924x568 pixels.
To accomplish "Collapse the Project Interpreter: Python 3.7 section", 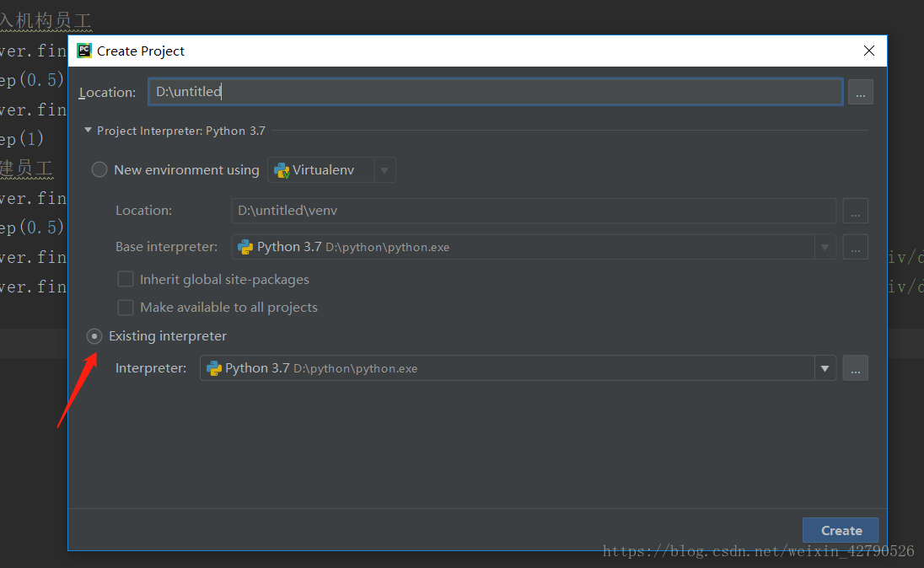I will [x=88, y=131].
